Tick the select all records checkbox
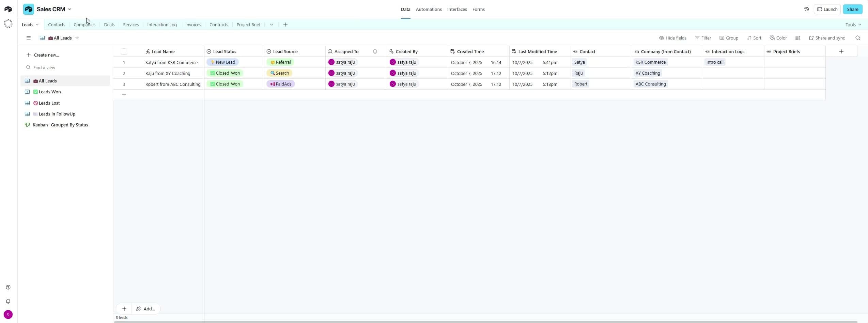The width and height of the screenshot is (868, 323). coord(124,51)
